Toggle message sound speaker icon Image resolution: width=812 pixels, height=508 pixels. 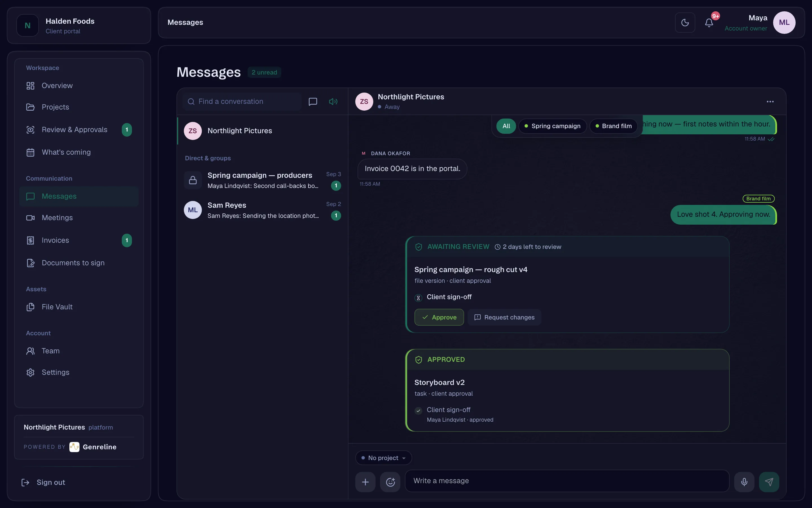pos(333,102)
